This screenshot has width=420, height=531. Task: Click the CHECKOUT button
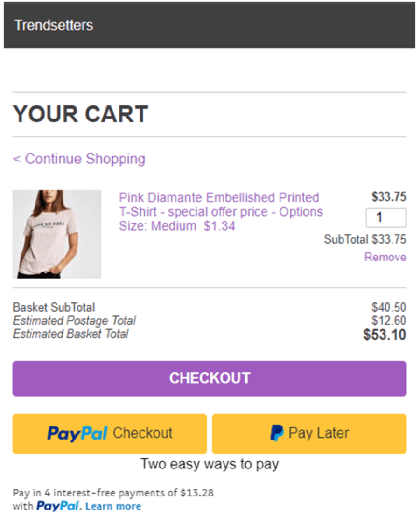click(x=210, y=378)
